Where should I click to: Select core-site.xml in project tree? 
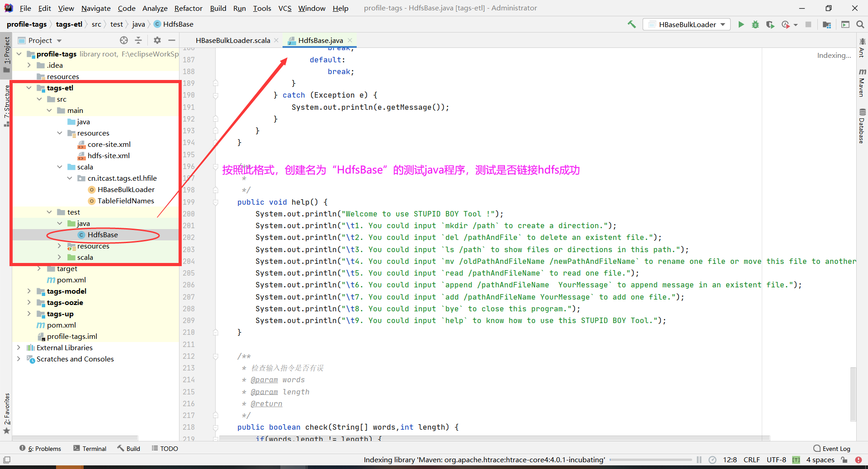tap(109, 144)
